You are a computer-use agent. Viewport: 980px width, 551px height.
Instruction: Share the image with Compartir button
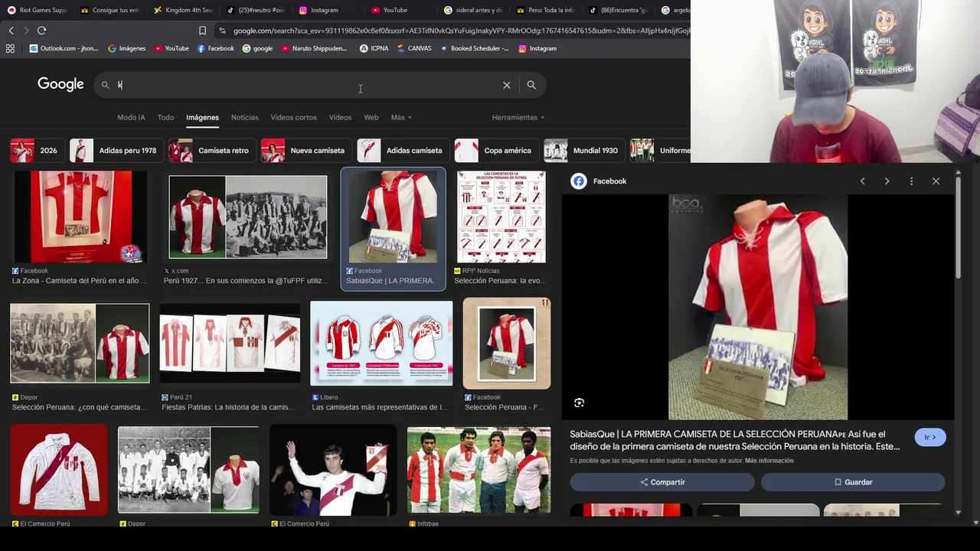pyautogui.click(x=662, y=482)
